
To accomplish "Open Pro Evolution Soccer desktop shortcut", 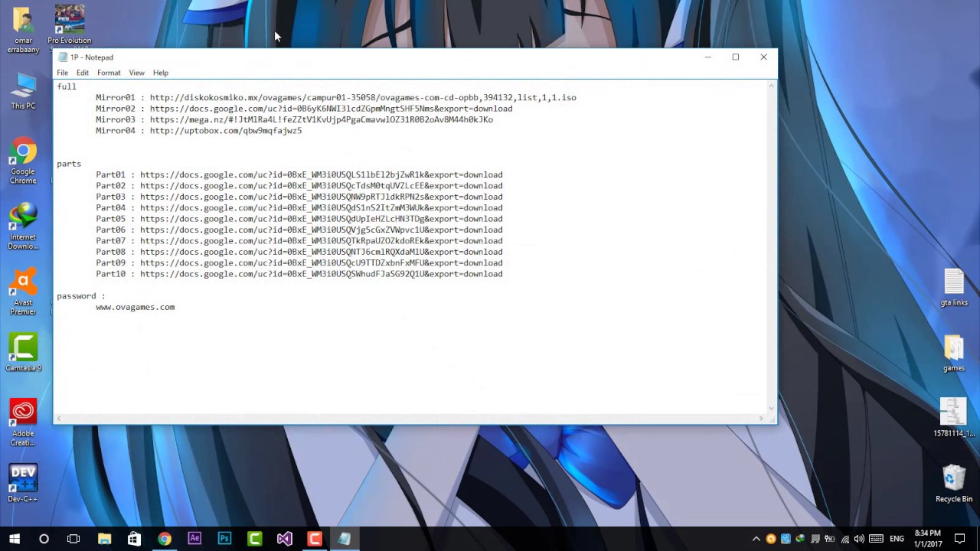I will point(70,27).
